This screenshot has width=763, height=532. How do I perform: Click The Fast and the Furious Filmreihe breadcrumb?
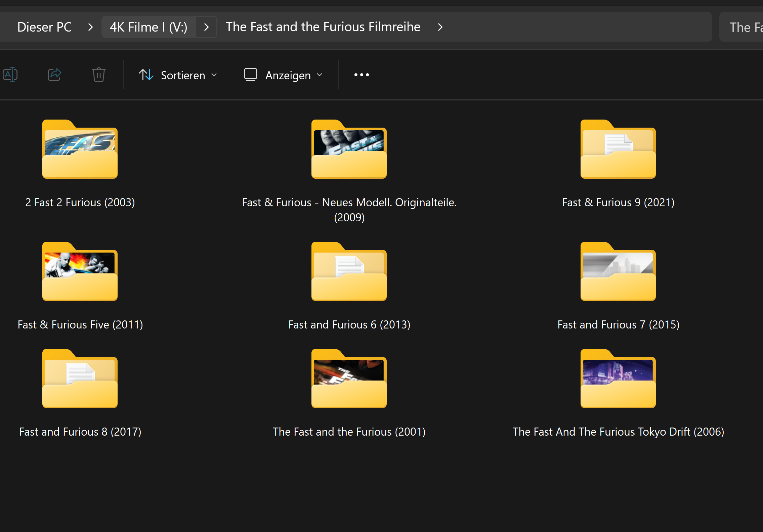tap(323, 27)
